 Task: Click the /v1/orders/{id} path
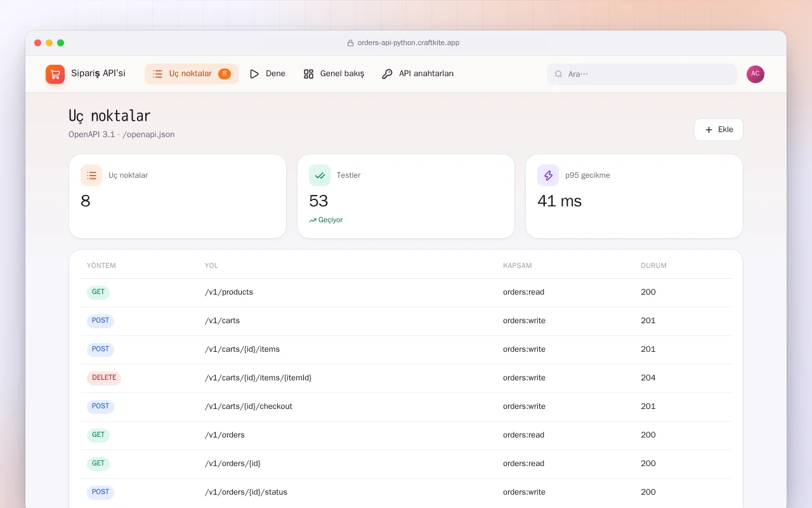[x=233, y=464]
